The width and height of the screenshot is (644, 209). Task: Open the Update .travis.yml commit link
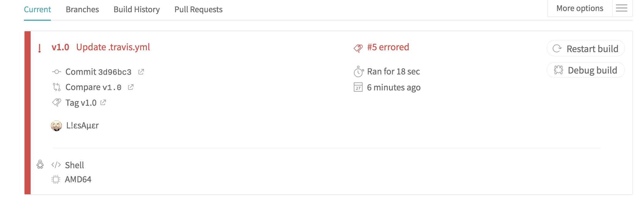click(x=113, y=47)
